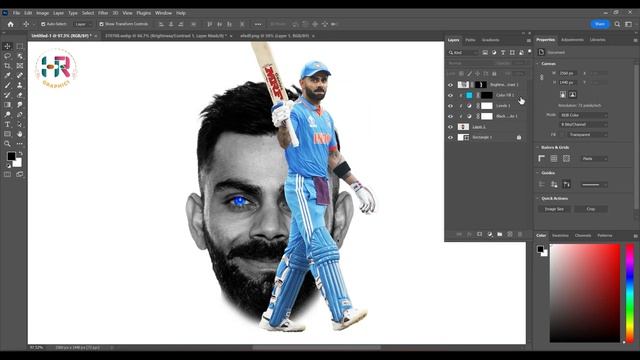
Task: Select the Rectangular Marquee tool
Action: click(x=20, y=46)
